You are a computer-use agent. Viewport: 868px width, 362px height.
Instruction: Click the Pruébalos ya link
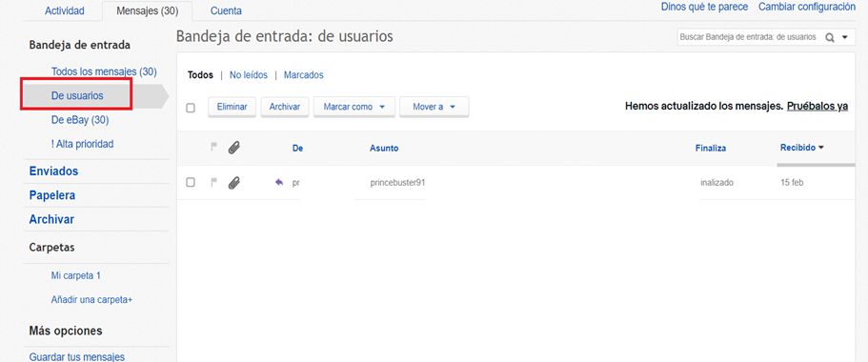(x=818, y=106)
